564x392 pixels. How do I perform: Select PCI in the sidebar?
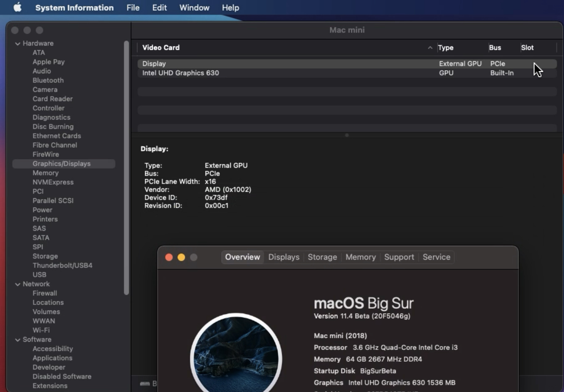tap(38, 191)
